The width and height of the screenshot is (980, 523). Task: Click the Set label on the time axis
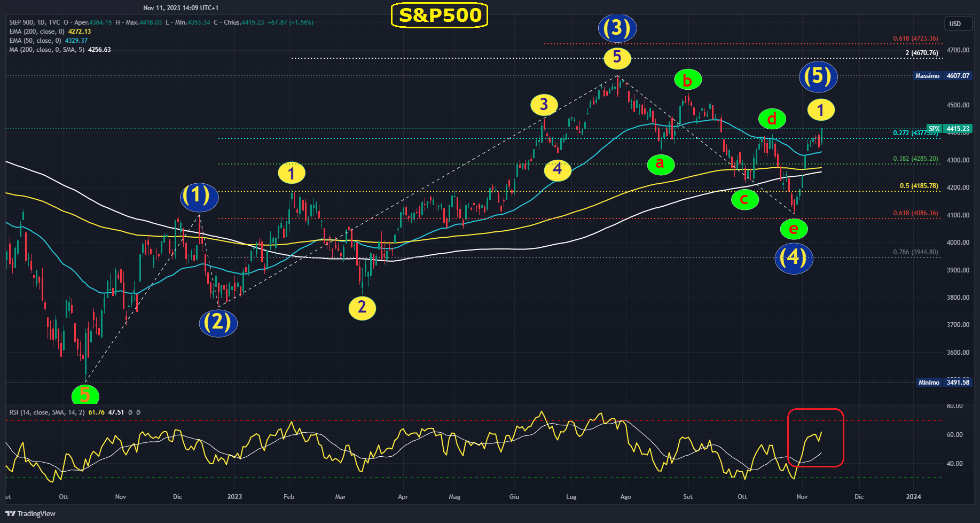point(688,497)
